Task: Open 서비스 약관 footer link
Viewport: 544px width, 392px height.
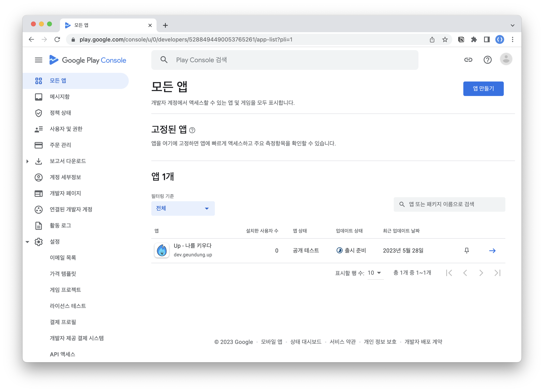Action: [x=343, y=342]
